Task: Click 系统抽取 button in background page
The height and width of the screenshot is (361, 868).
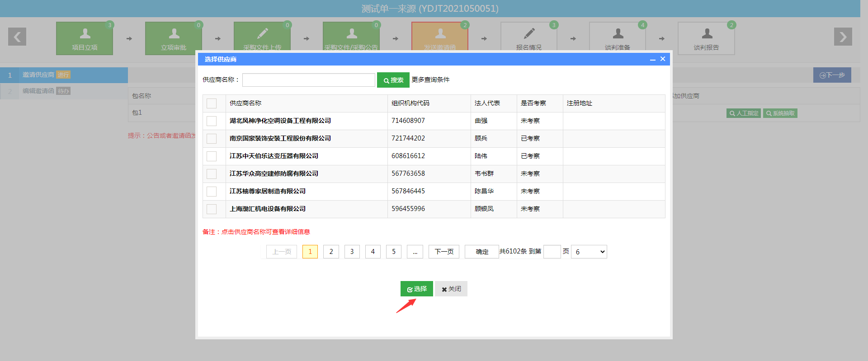Action: tap(780, 113)
